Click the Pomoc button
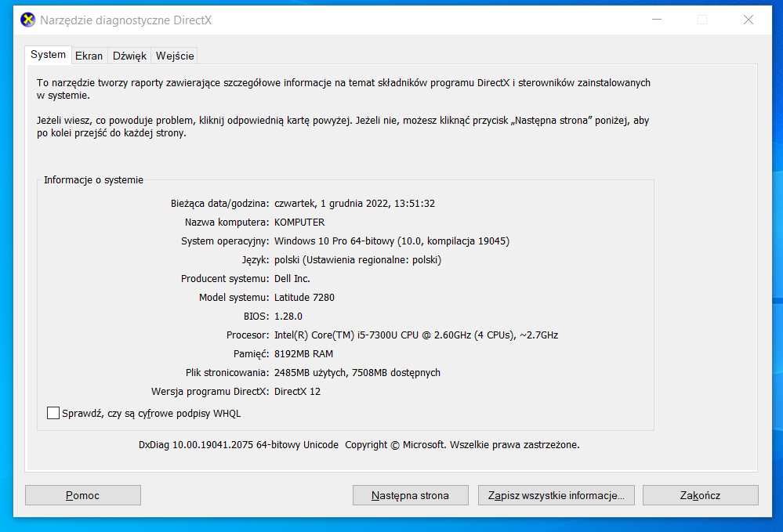Image resolution: width=783 pixels, height=532 pixels. pos(83,495)
